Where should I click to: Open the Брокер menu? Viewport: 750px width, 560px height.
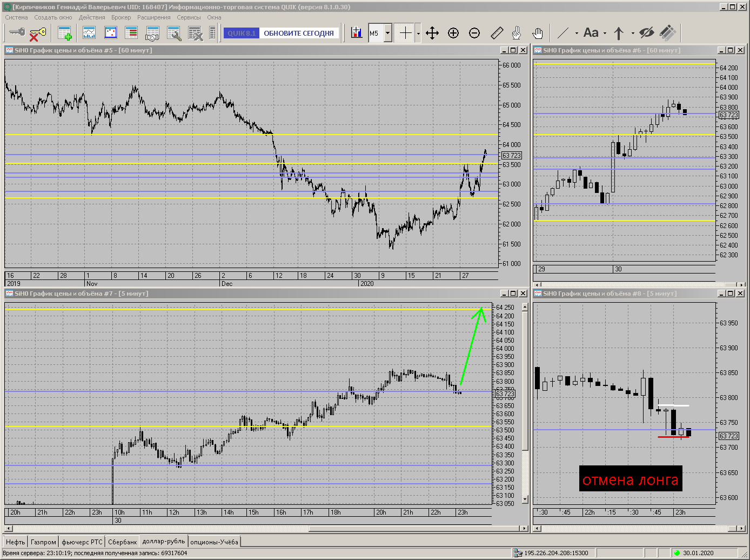pos(121,17)
